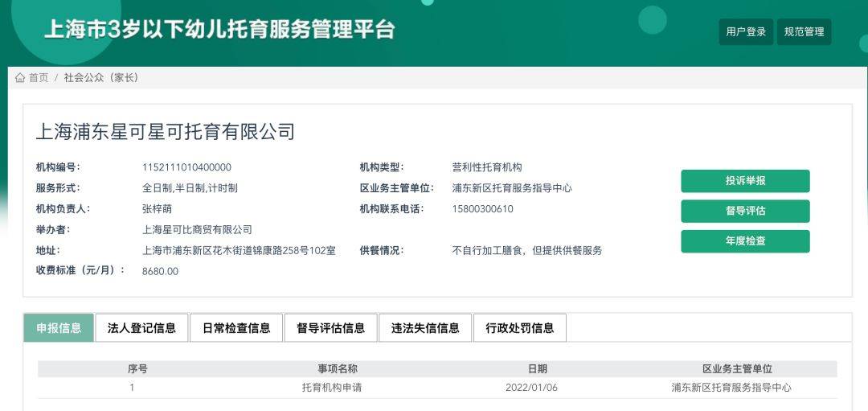Select the 申报信息 tab
868x411 pixels.
[59, 328]
